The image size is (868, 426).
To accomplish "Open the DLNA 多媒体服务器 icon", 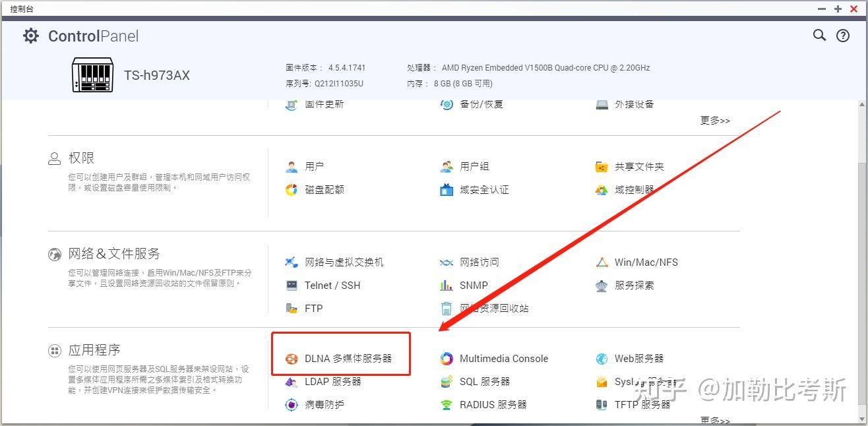I will tap(292, 359).
